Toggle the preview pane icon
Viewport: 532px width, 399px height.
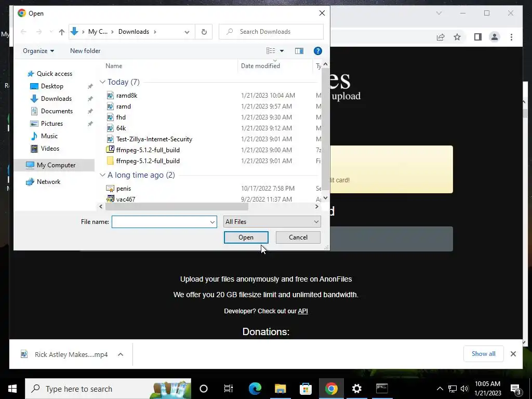[299, 51]
